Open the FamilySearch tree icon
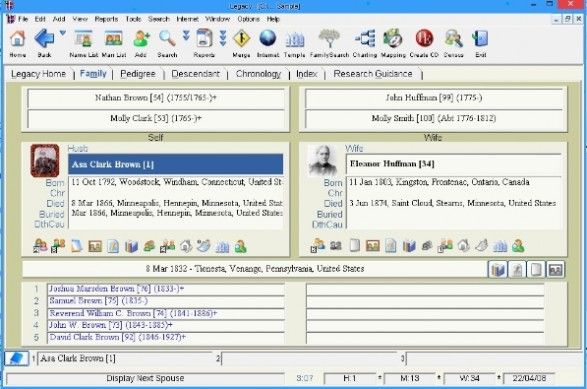 329,39
